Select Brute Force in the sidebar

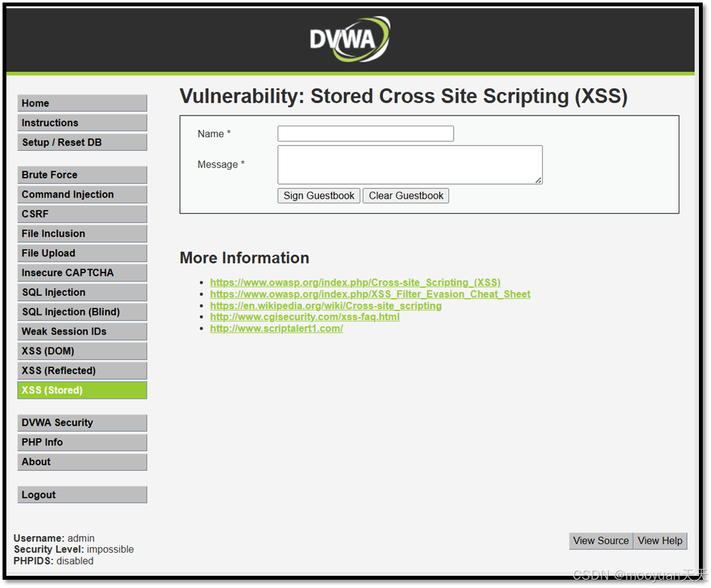pyautogui.click(x=82, y=175)
